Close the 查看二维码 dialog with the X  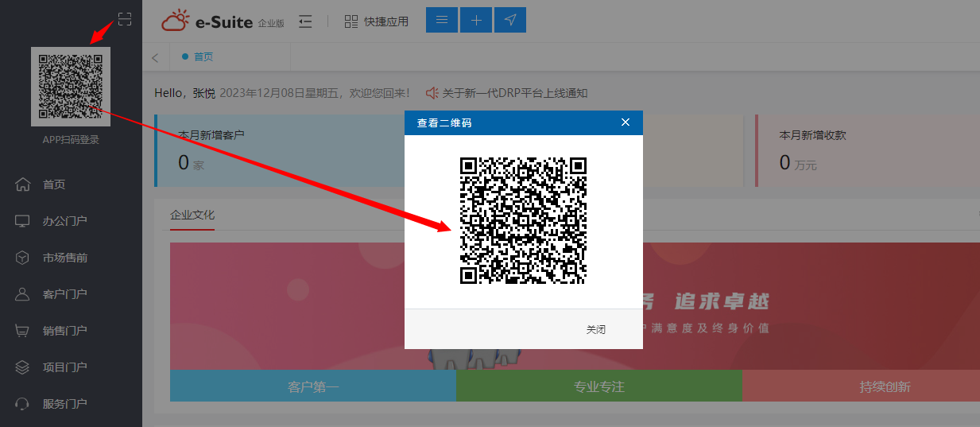point(626,122)
